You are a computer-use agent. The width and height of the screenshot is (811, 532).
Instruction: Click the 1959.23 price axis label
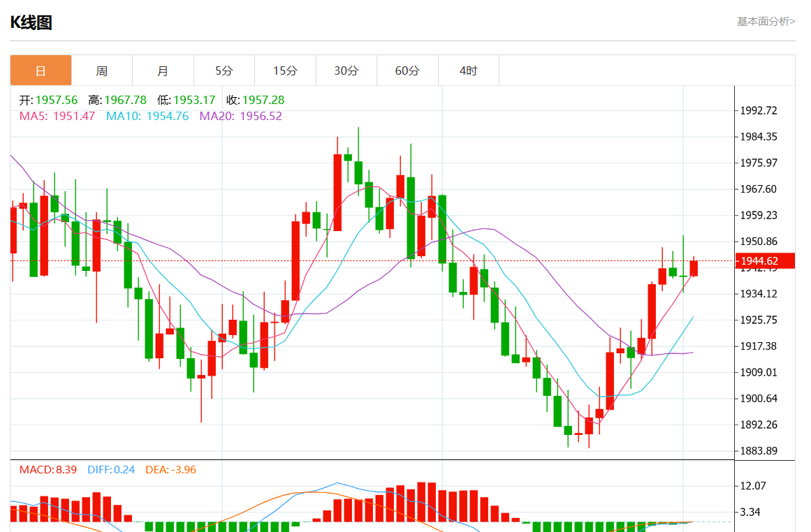(x=759, y=215)
